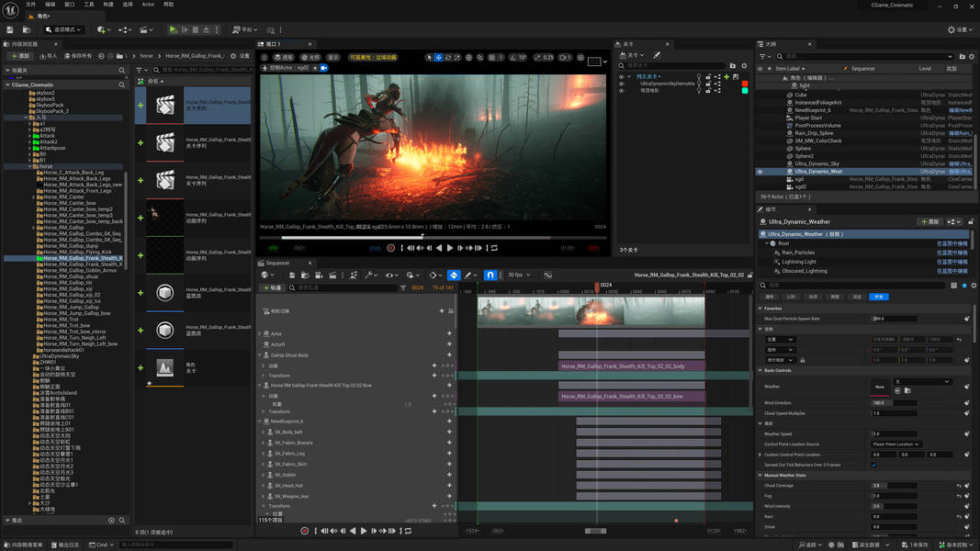980x551 pixels.
Task: Click the red color swatch in the levels panel
Action: (745, 84)
